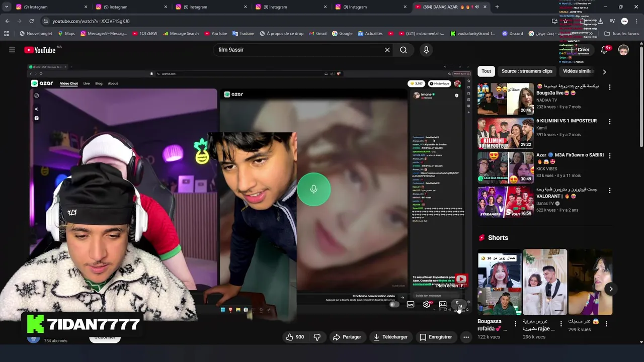644x362 pixels.
Task: Open the tab search dropdown arrow
Action: coord(6,7)
